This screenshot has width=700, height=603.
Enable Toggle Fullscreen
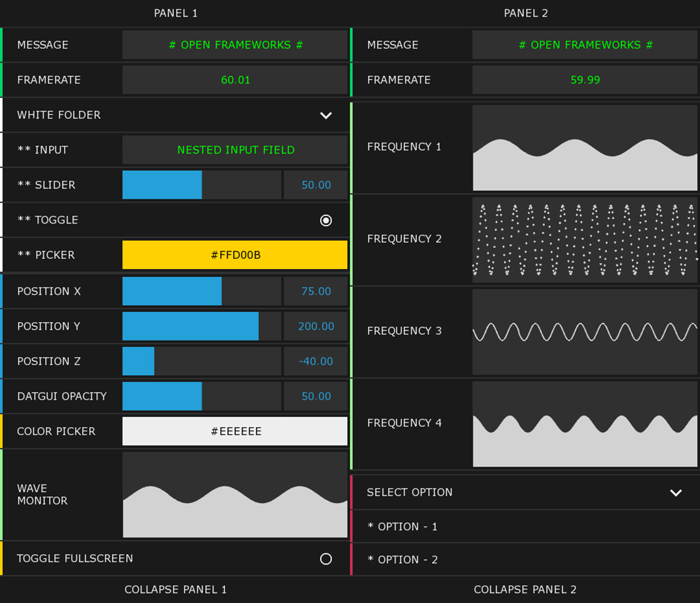(x=325, y=559)
